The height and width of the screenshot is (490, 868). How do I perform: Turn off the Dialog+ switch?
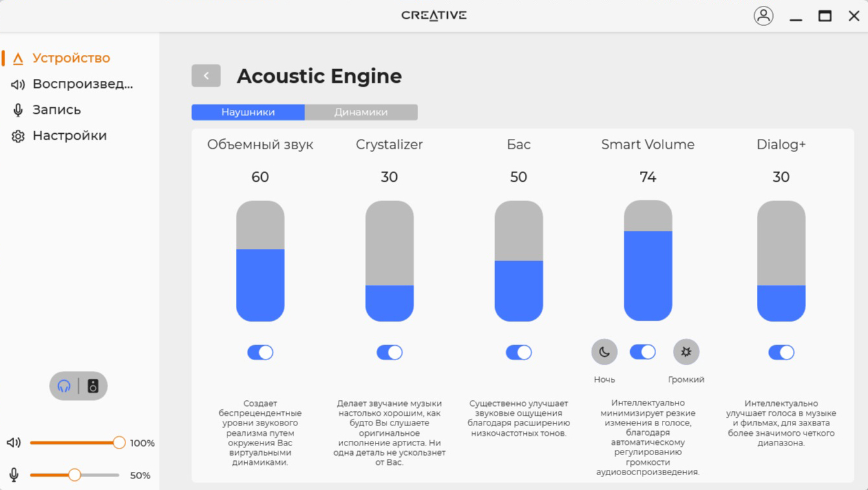[781, 352]
